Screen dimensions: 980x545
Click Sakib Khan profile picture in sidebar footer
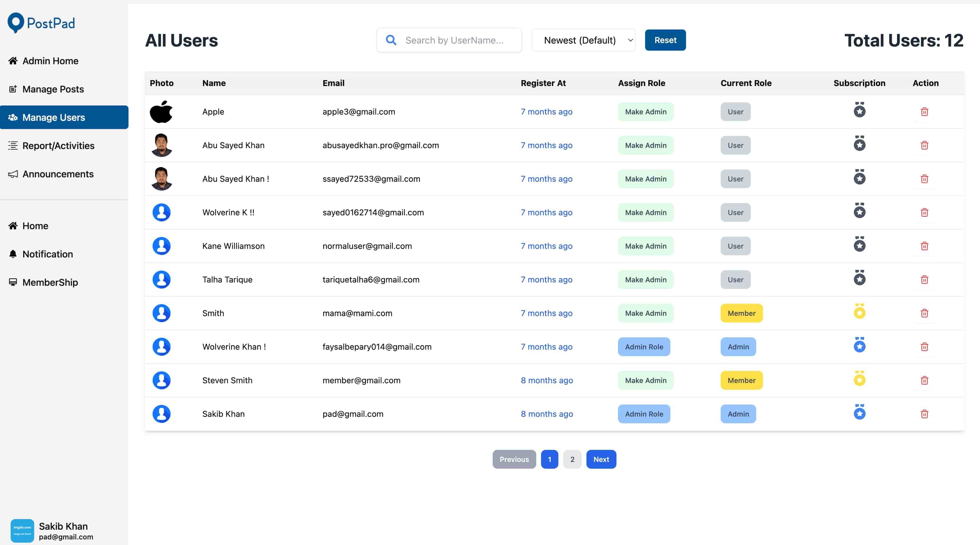(22, 531)
